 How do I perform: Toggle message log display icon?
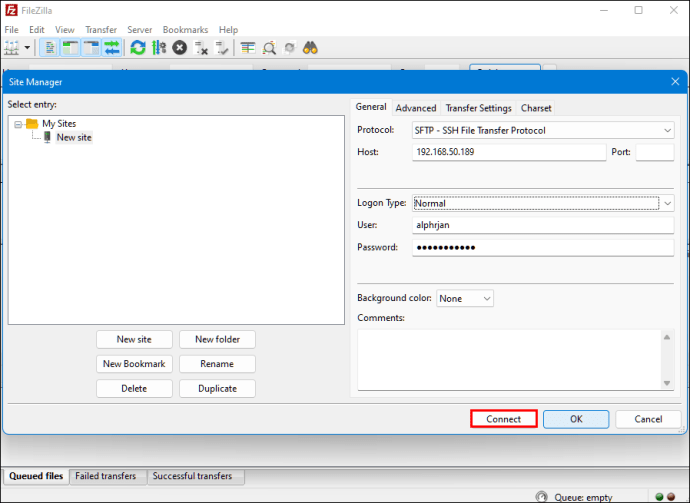click(x=50, y=48)
